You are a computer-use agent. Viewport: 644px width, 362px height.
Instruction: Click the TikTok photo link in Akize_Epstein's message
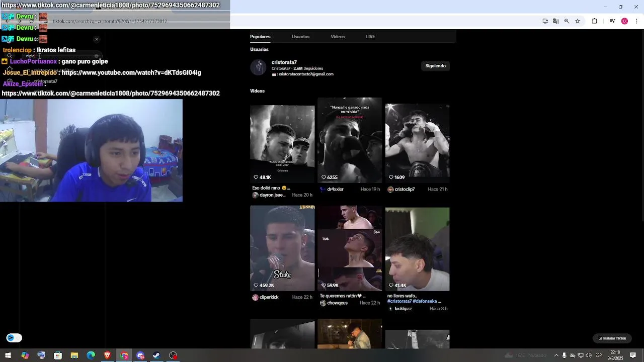(x=111, y=94)
